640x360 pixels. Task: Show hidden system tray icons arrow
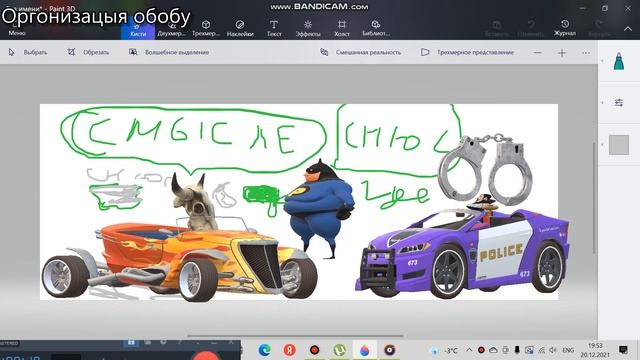tap(469, 350)
